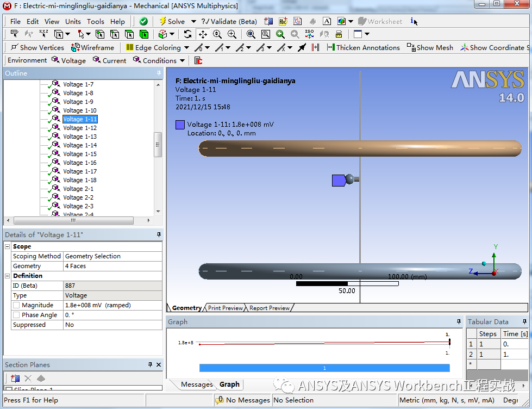Screen dimensions: 532x409
Task: Click the Solve lightning icon
Action: click(163, 21)
